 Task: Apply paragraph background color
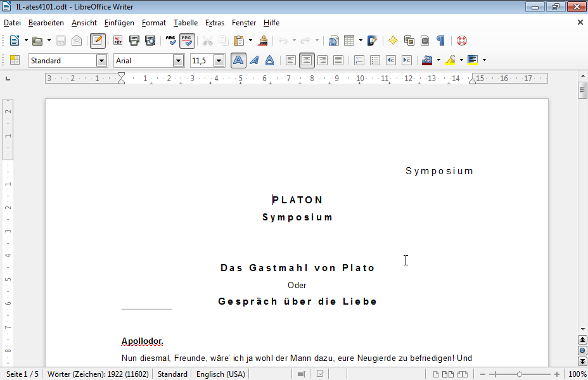[473, 60]
